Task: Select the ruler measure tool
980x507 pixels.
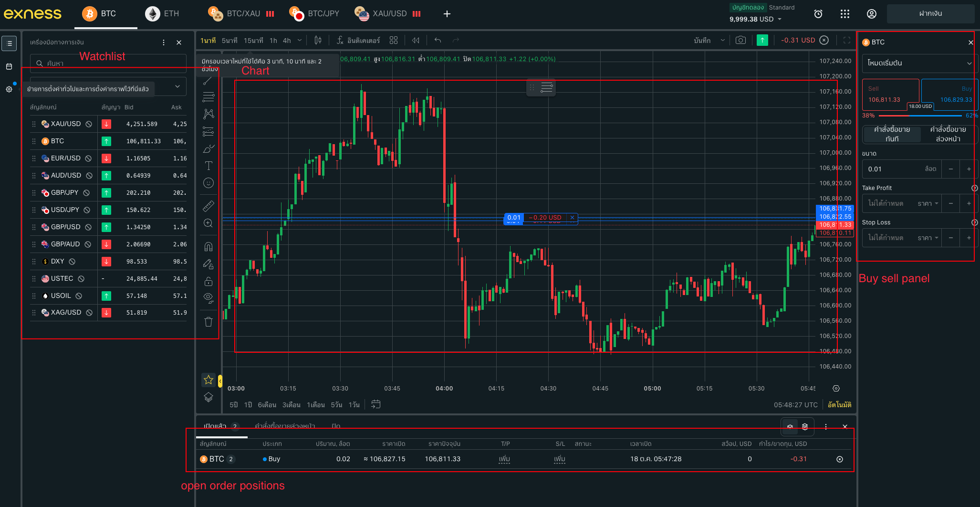Action: [209, 206]
